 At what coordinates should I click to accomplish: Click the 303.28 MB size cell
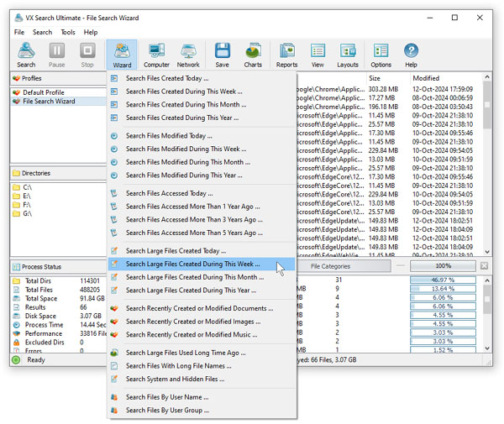pyautogui.click(x=384, y=89)
